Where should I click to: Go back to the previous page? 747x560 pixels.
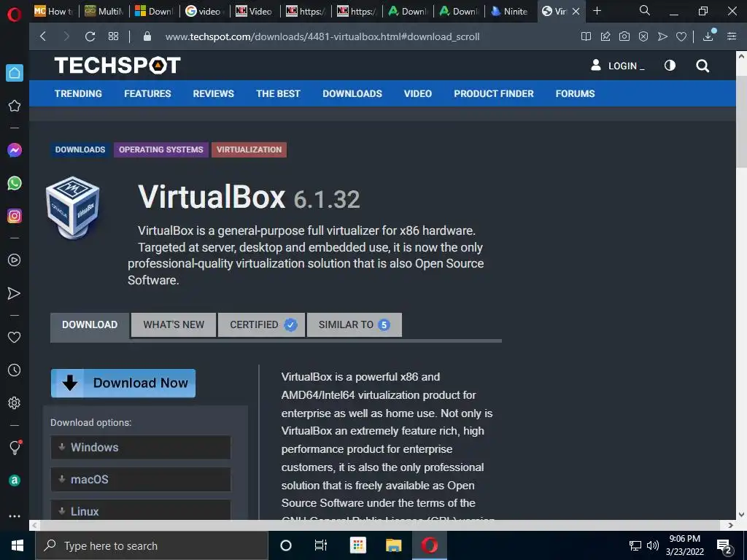[43, 36]
